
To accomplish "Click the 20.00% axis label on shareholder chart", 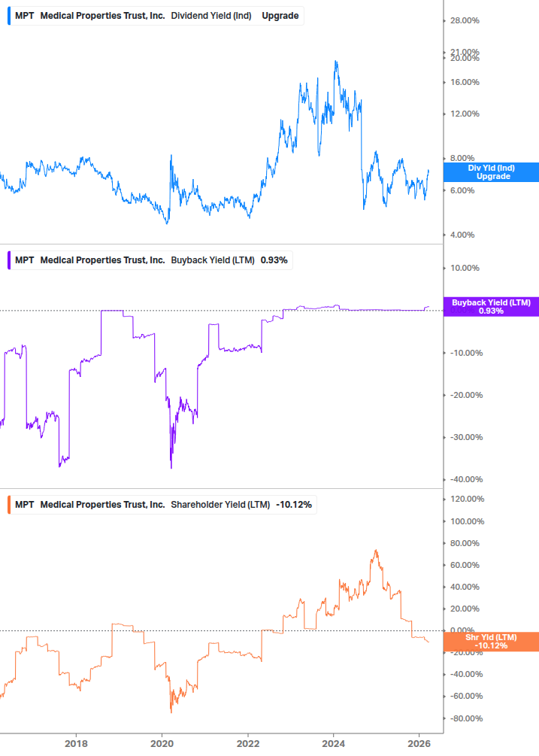I will pyautogui.click(x=465, y=609).
